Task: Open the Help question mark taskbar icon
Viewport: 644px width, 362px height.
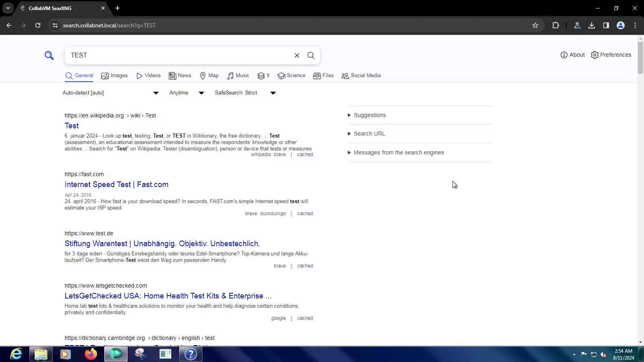Action: 190,354
